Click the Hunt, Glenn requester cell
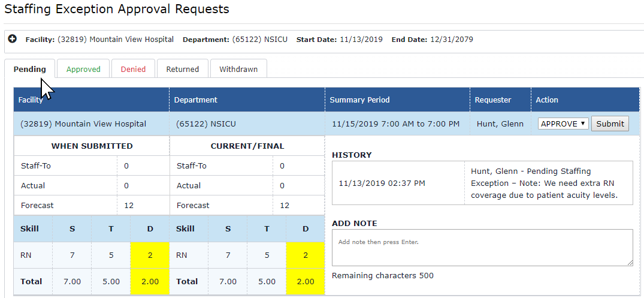 pos(500,124)
